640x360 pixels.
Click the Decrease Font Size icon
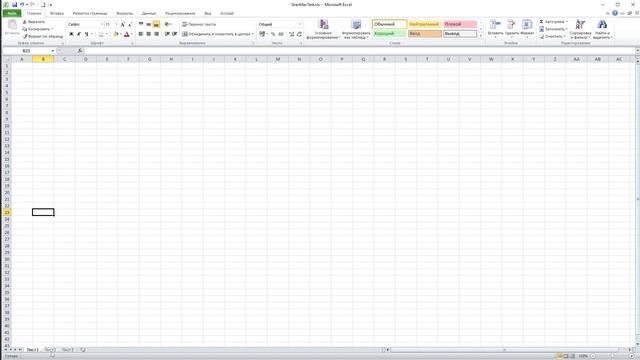tap(130, 24)
